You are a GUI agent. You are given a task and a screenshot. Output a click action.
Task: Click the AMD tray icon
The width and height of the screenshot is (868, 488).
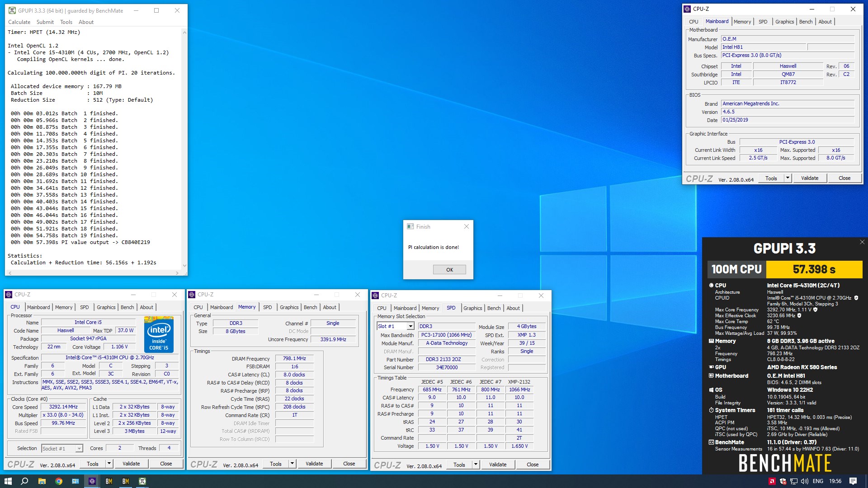coord(772,481)
